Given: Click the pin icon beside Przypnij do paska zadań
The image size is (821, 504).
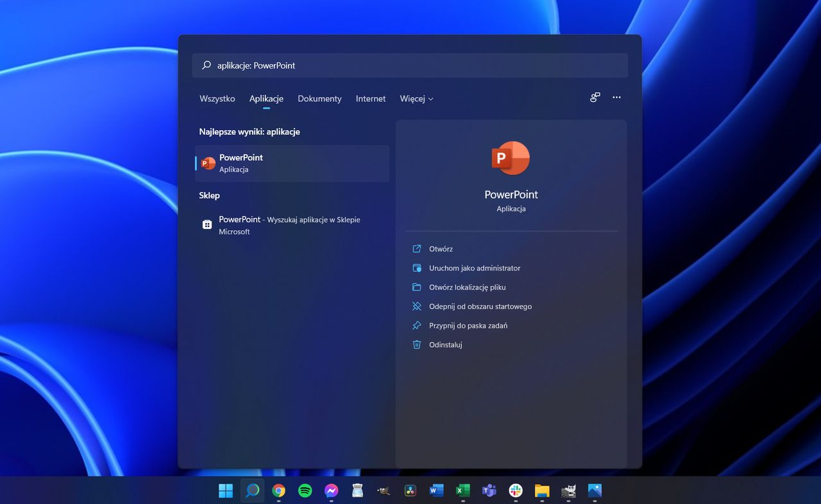Looking at the screenshot, I should pyautogui.click(x=417, y=326).
